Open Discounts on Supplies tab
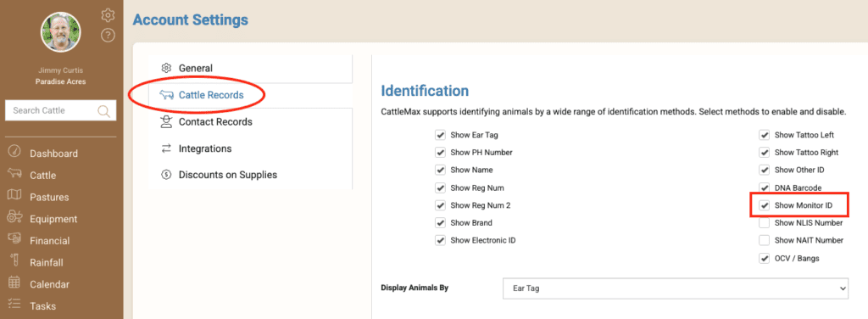Image resolution: width=868 pixels, height=319 pixels. (x=250, y=175)
